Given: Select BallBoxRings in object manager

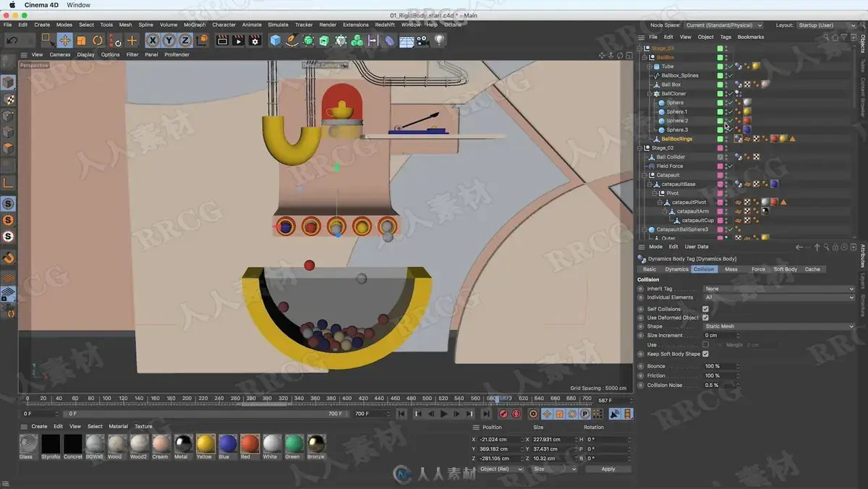Looking at the screenshot, I should click(x=676, y=139).
